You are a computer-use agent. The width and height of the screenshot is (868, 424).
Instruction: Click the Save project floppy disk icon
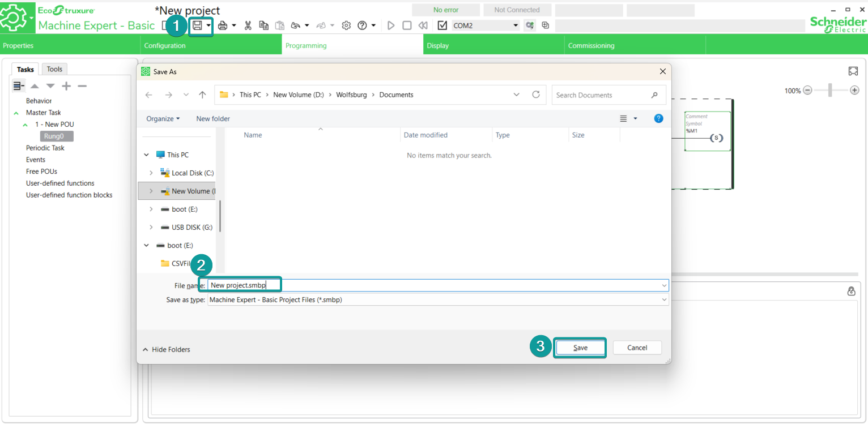click(197, 25)
